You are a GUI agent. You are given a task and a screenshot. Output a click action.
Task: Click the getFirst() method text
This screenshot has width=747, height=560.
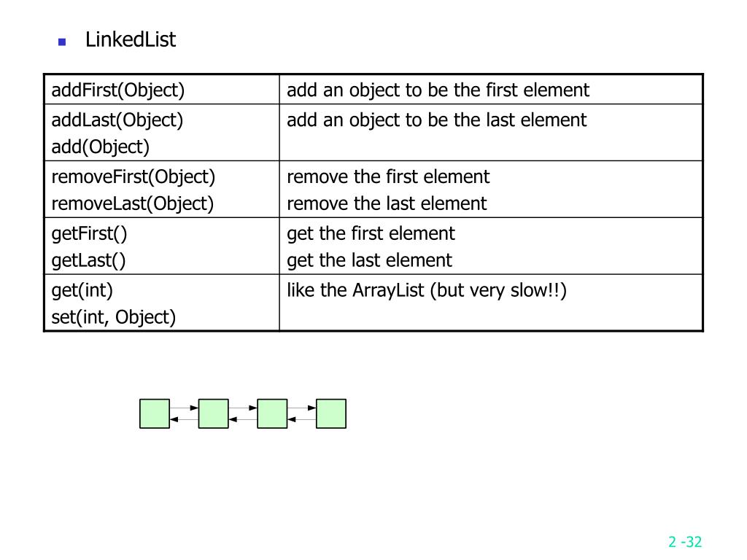(x=89, y=233)
